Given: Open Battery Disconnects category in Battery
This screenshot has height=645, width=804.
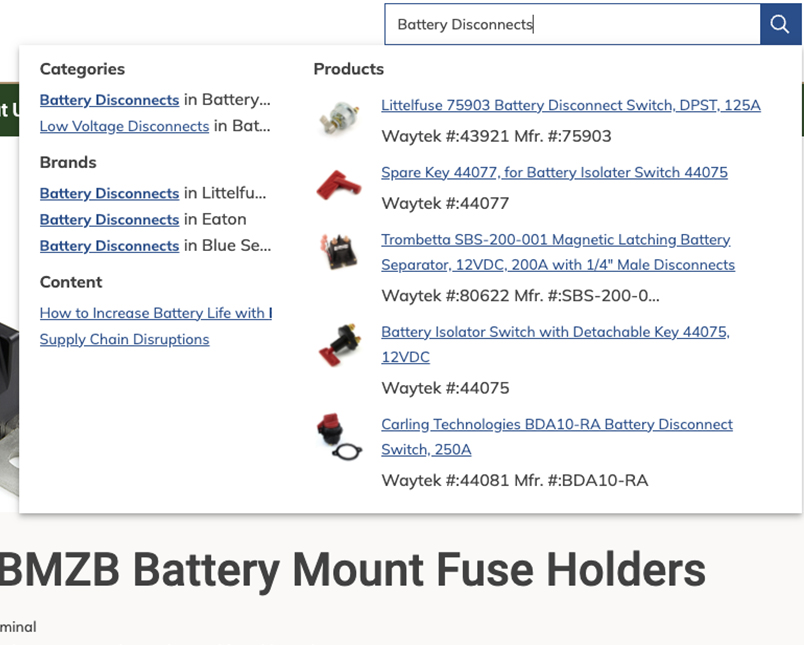Looking at the screenshot, I should click(109, 99).
